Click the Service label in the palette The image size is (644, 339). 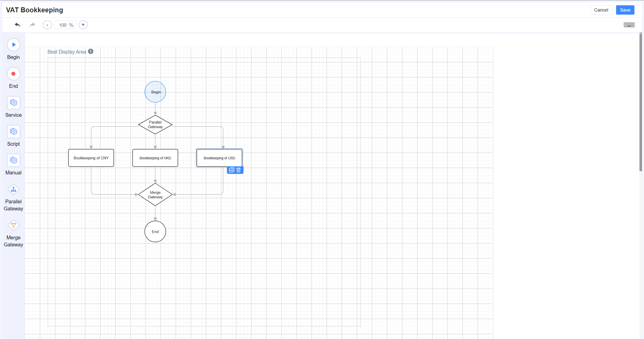14,115
